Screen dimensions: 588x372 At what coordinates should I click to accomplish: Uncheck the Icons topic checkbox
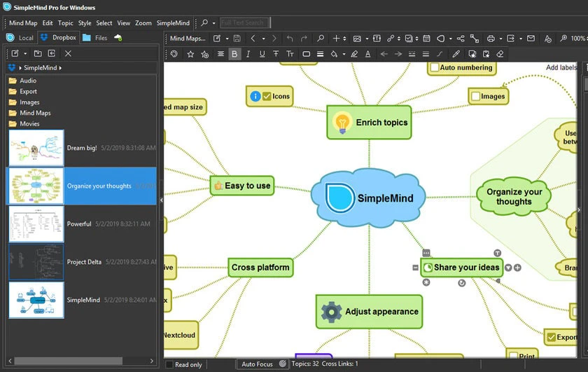tap(267, 96)
